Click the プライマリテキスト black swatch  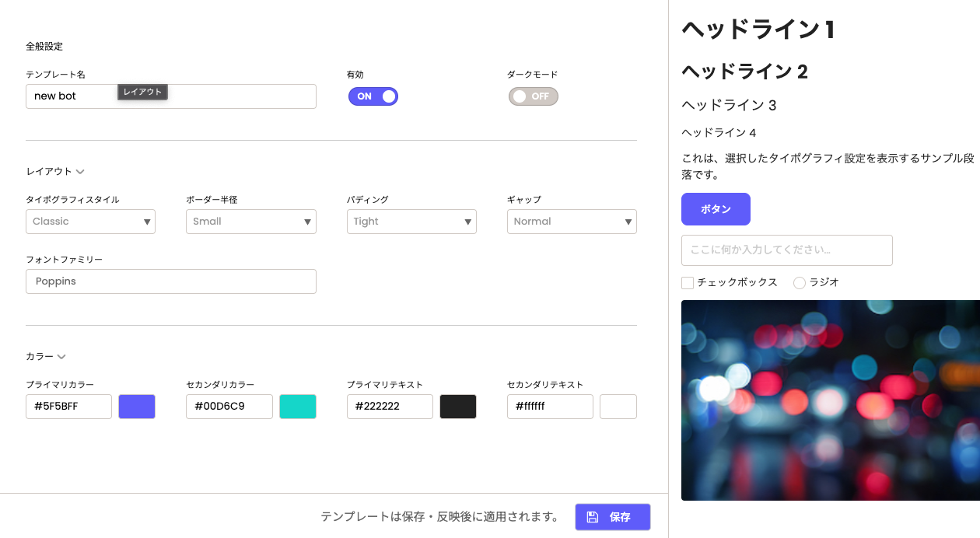[x=458, y=407]
